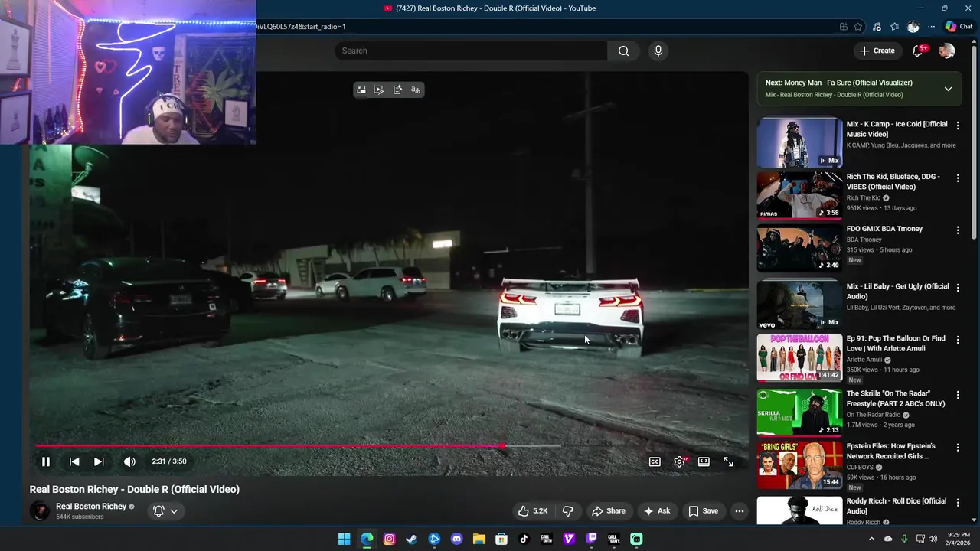Viewport: 980px width, 551px height.
Task: Open the Create menu button
Action: [877, 51]
